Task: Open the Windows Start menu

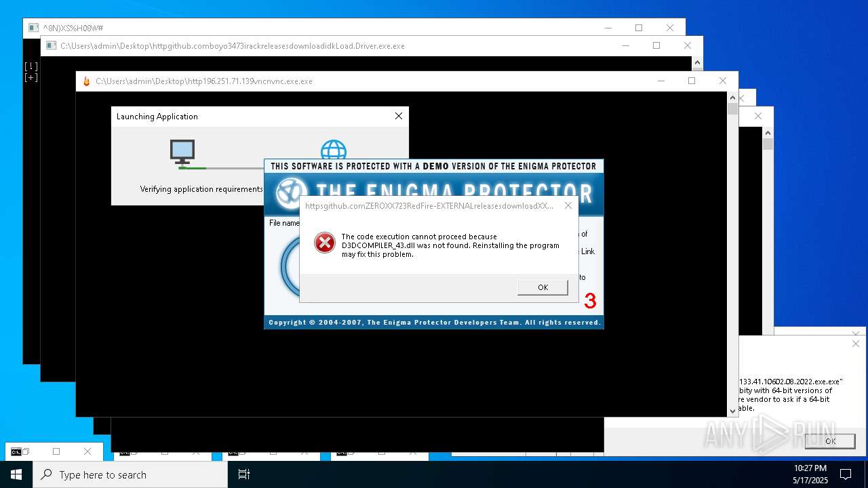Action: click(x=16, y=474)
